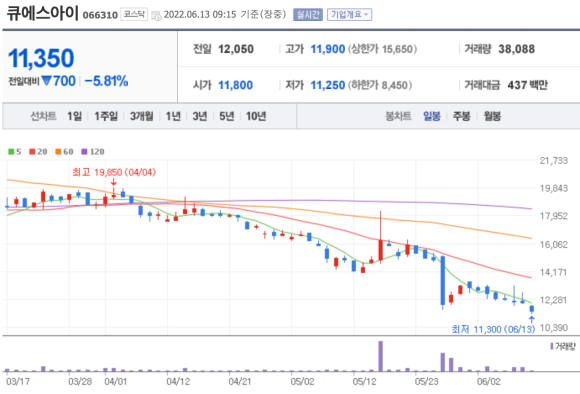Image resolution: width=580 pixels, height=394 pixels.
Task: Click the 실시간 real-time button
Action: (308, 15)
